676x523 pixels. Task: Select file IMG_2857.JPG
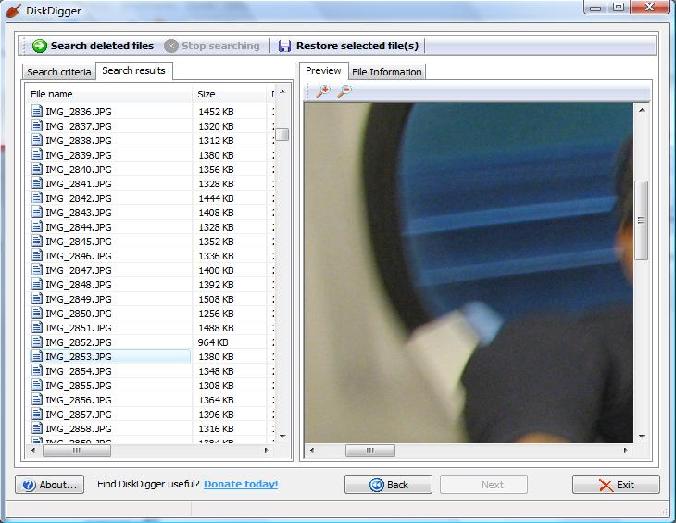click(x=78, y=414)
